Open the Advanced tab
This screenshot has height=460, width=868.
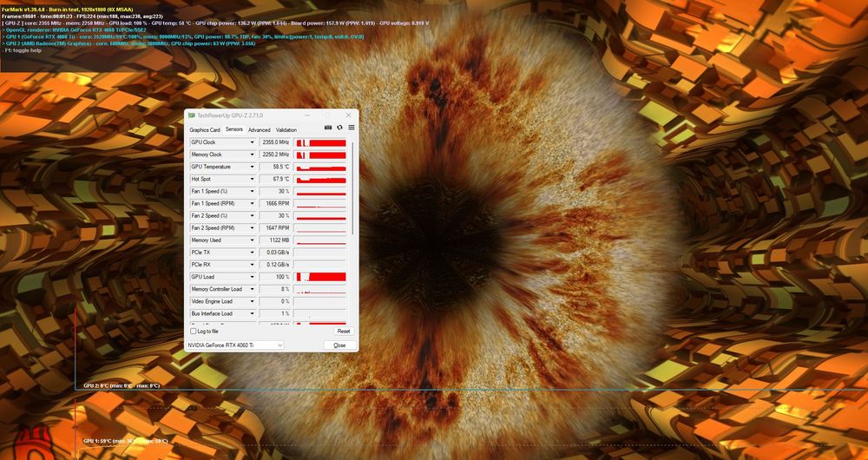click(x=259, y=130)
